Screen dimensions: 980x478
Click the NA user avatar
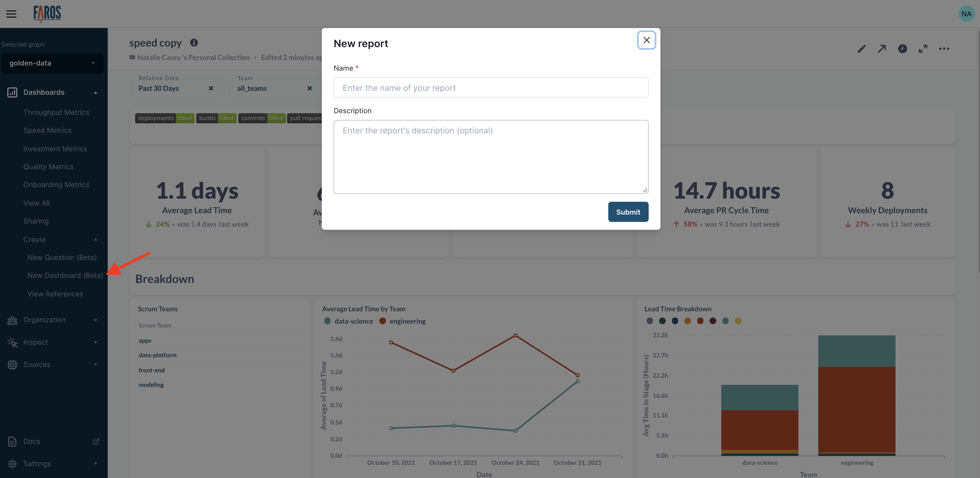[966, 14]
